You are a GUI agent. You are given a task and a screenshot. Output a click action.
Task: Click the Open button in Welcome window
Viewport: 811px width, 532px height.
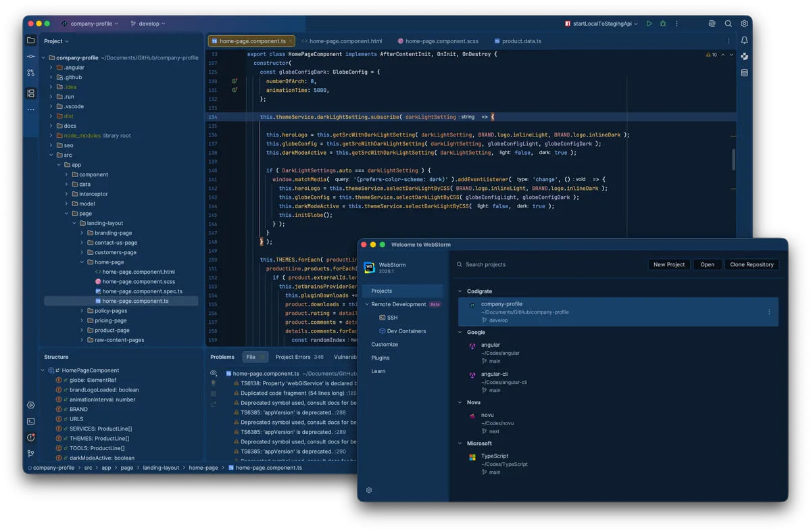coord(708,264)
